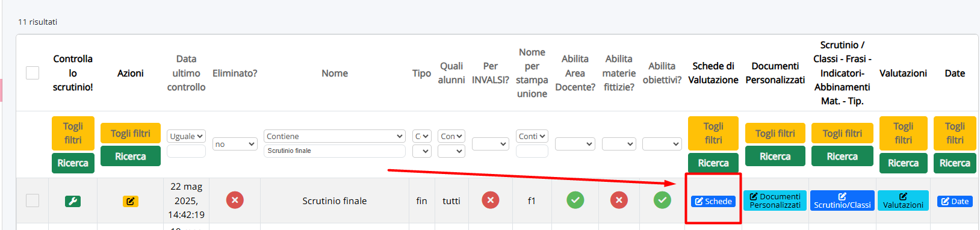980x230 pixels.
Task: Open Documenti Personalizzati for Scrutinio finale
Action: click(x=775, y=200)
